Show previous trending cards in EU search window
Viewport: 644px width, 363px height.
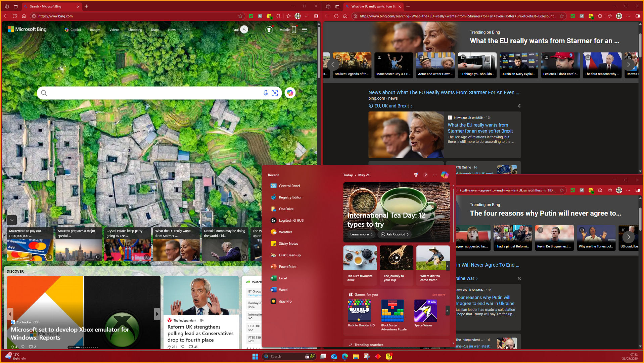coord(333,64)
